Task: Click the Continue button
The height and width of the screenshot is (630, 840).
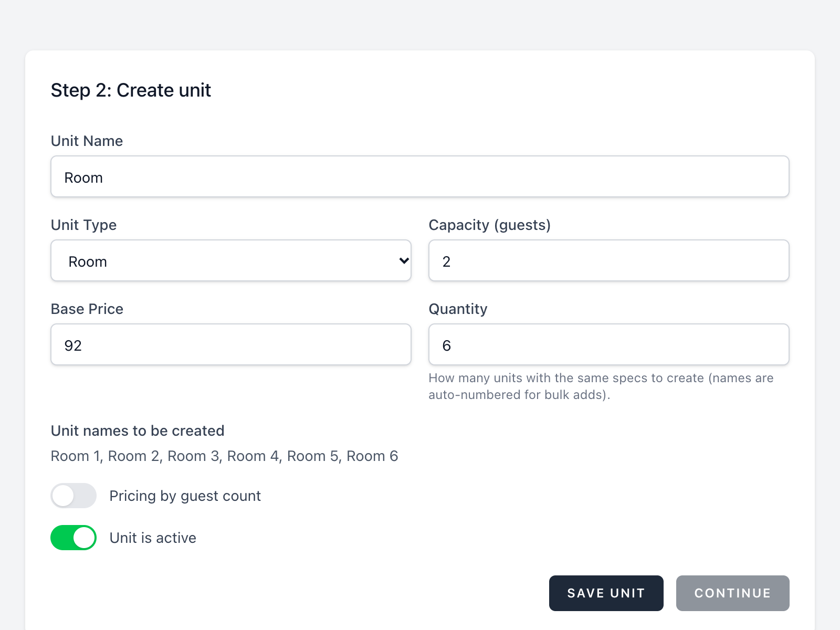Action: pos(733,593)
